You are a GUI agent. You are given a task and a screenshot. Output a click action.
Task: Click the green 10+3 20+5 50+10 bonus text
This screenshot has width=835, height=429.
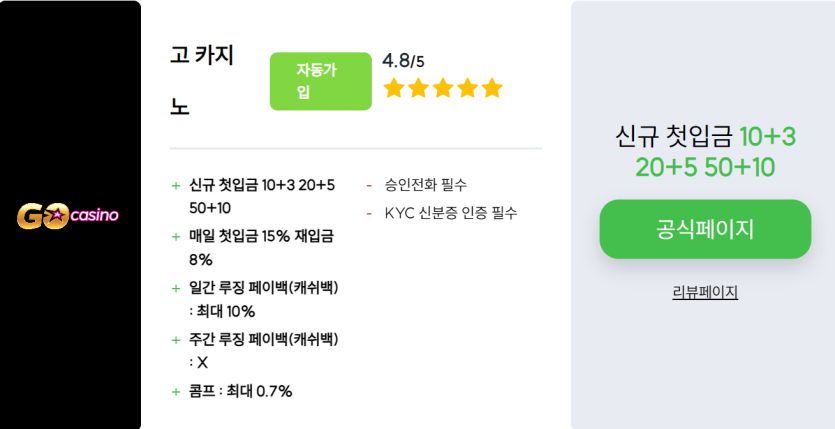(716, 152)
